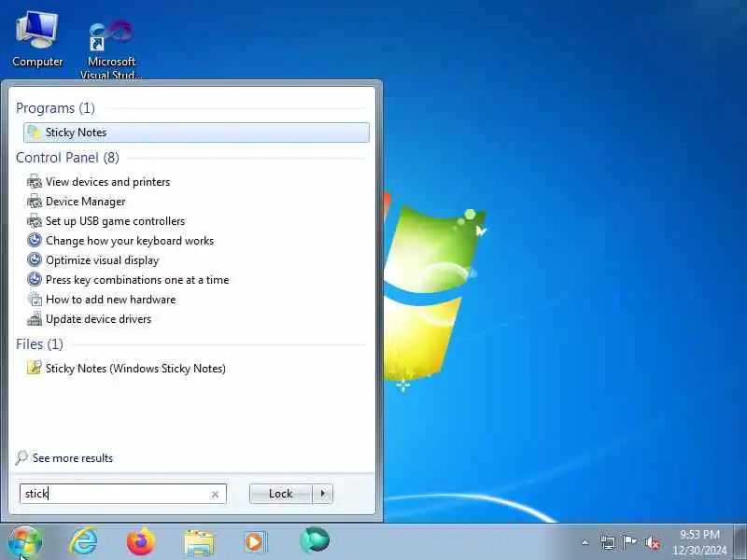
Task: Open Press key combinations one at a time
Action: (x=137, y=279)
